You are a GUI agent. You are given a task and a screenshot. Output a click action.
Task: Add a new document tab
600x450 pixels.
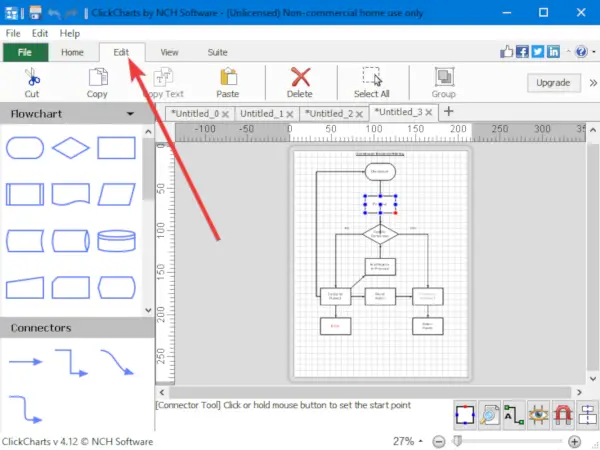coord(448,111)
